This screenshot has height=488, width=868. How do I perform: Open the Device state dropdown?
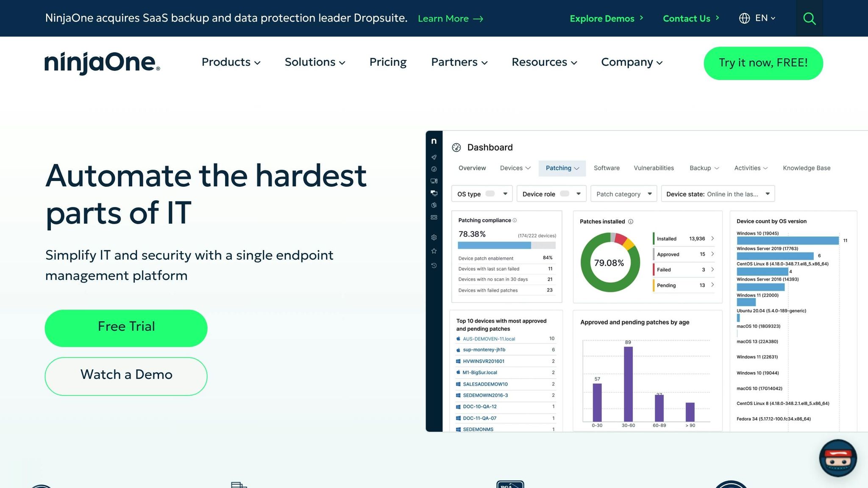point(718,194)
